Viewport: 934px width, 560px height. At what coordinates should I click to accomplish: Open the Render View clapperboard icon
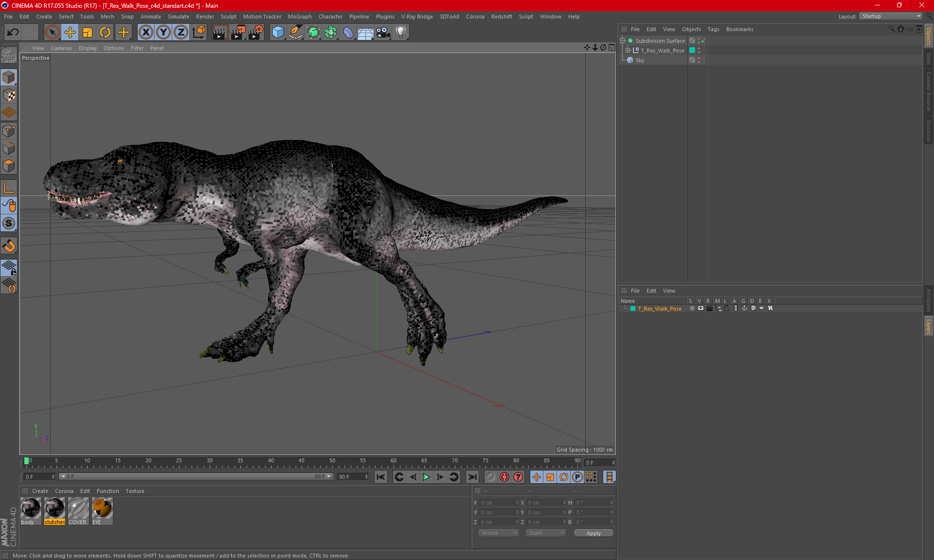[x=220, y=33]
